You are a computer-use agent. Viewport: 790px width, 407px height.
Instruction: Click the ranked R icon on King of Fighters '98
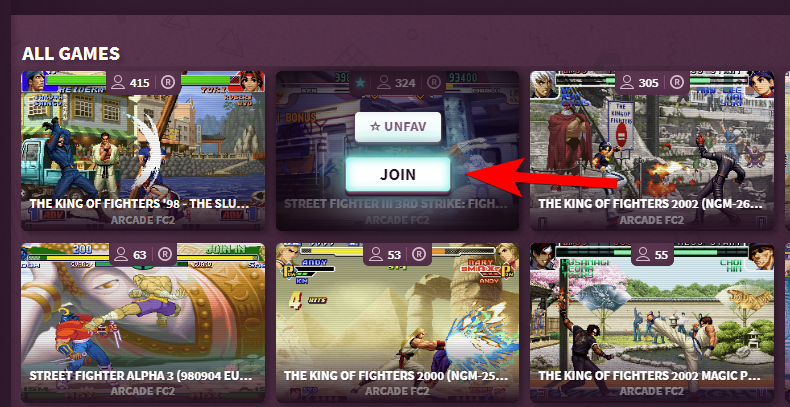click(168, 82)
